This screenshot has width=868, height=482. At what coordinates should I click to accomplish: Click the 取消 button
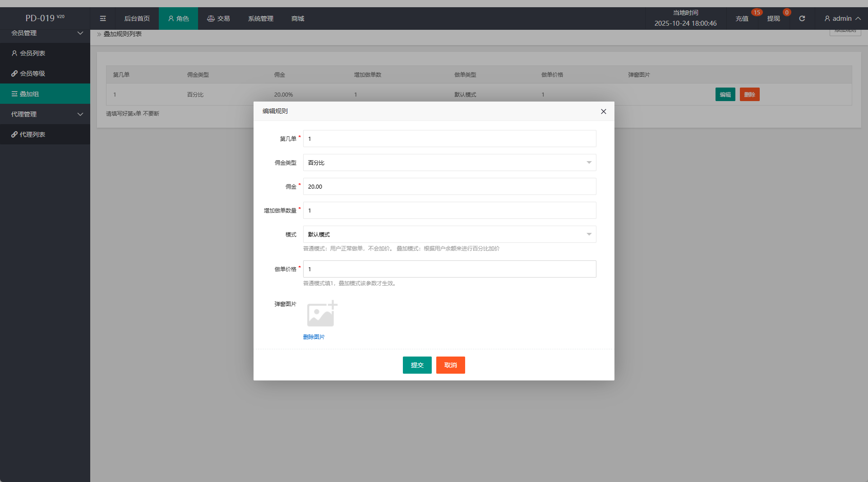click(x=450, y=365)
